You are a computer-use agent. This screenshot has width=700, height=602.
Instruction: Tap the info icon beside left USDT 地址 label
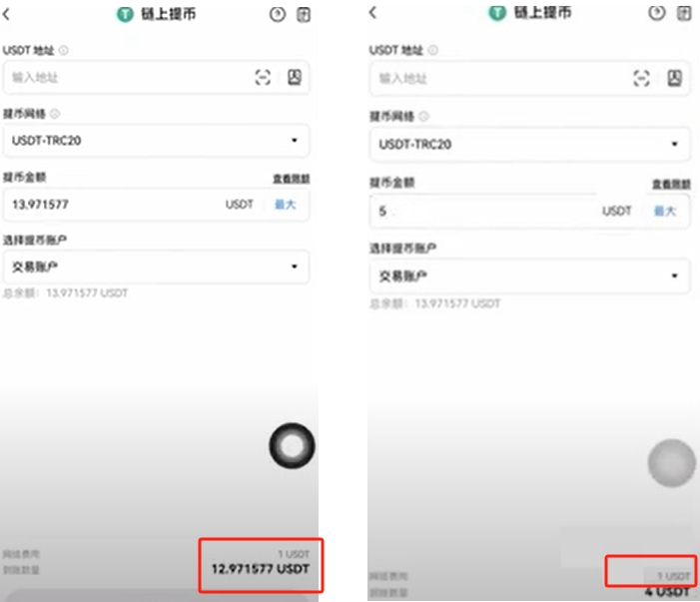64,51
